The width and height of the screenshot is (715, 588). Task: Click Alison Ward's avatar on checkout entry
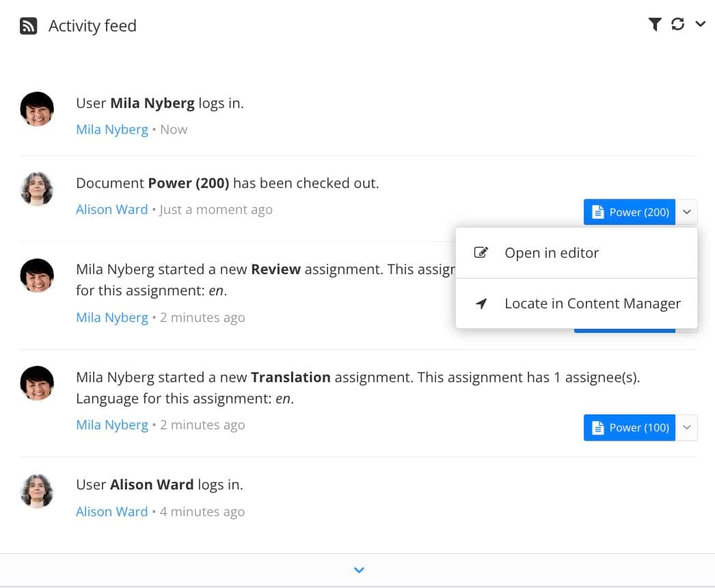click(37, 189)
